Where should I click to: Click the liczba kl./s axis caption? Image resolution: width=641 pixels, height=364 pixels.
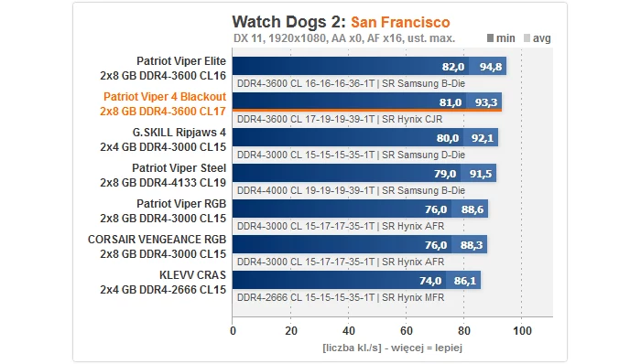coord(393,348)
